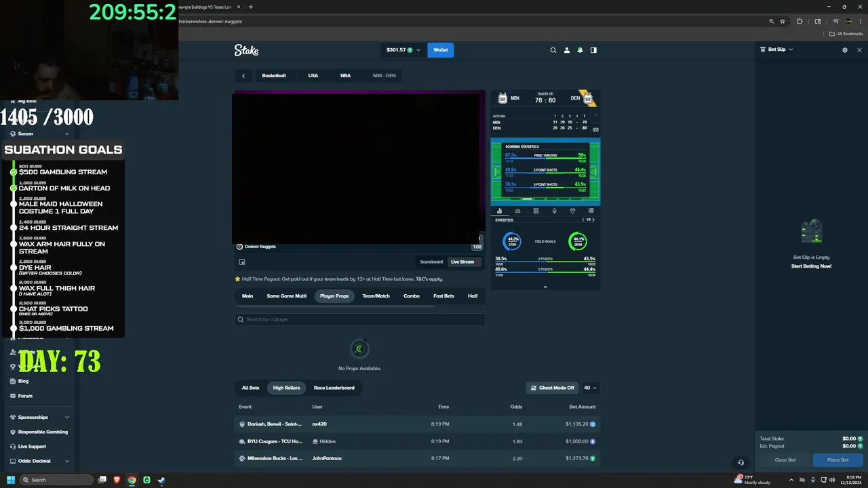The width and height of the screenshot is (868, 488).
Task: Switch to All Bets tab
Action: coord(250,388)
